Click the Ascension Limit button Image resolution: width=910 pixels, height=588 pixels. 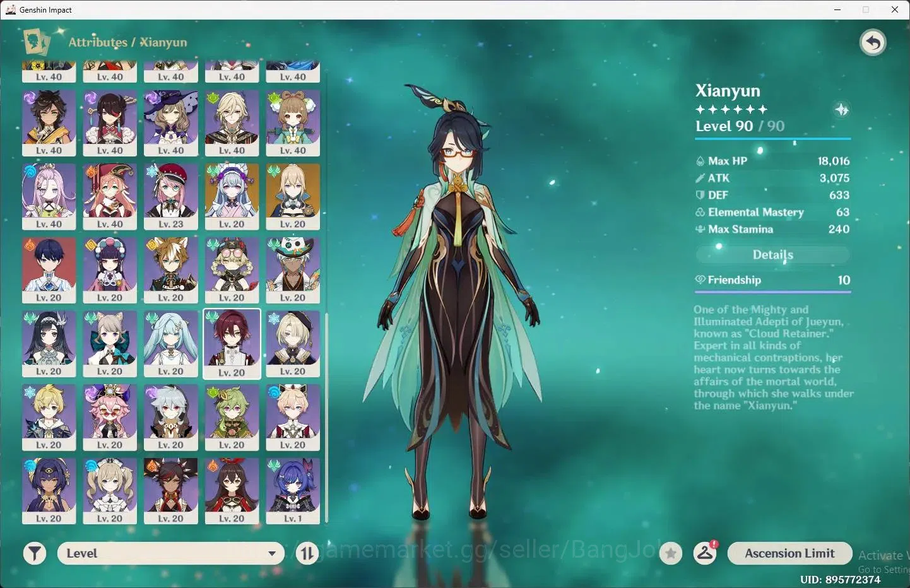point(789,553)
